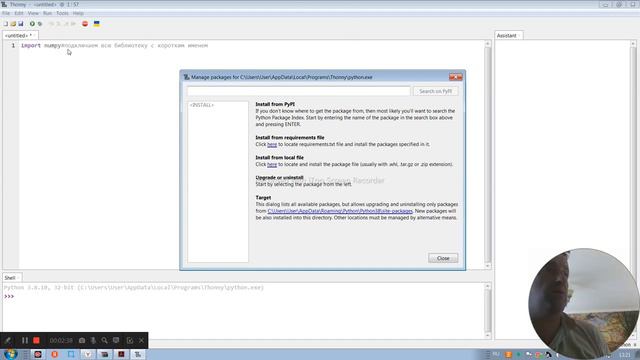Click the system tray clock

(625, 355)
